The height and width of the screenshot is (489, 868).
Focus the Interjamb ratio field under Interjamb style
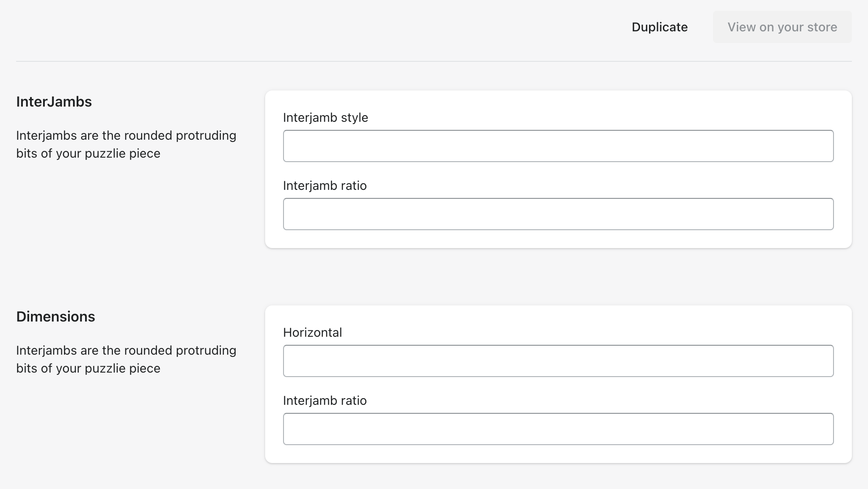pyautogui.click(x=558, y=214)
